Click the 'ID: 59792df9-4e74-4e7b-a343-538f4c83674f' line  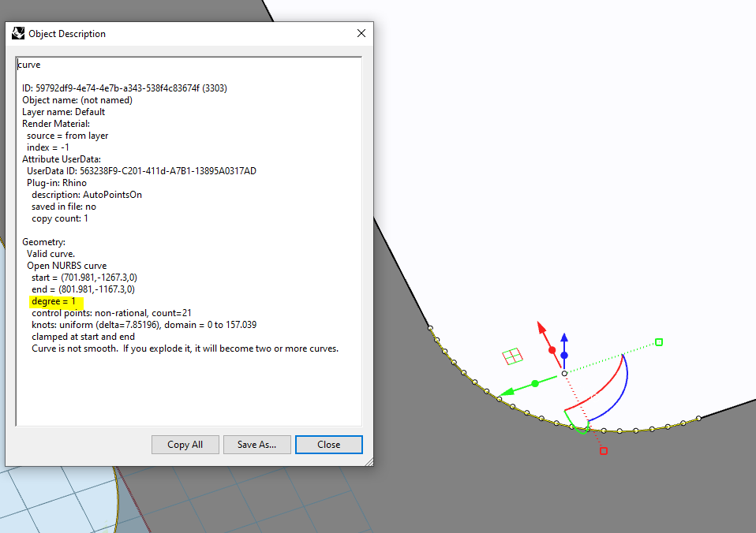(x=125, y=88)
